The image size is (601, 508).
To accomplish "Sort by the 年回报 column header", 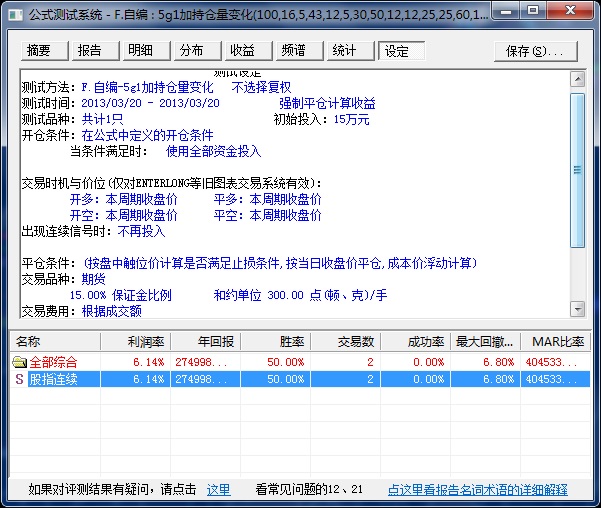I will coord(206,341).
